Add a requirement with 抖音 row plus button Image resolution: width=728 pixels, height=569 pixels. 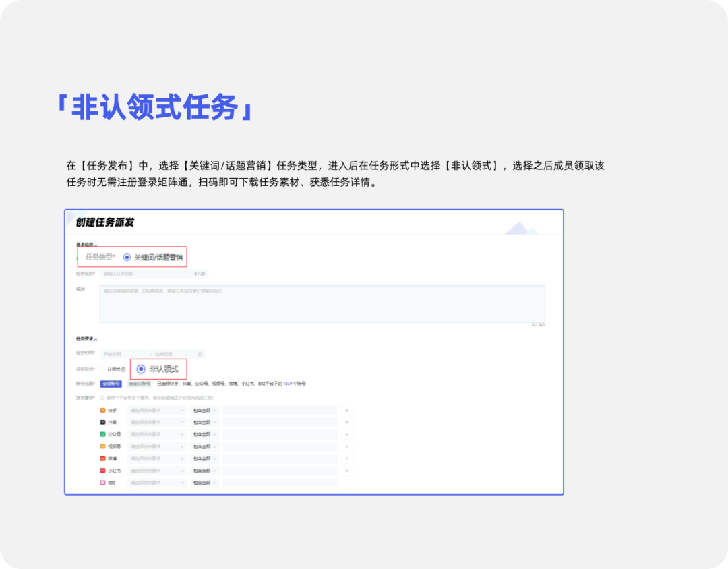point(347,423)
